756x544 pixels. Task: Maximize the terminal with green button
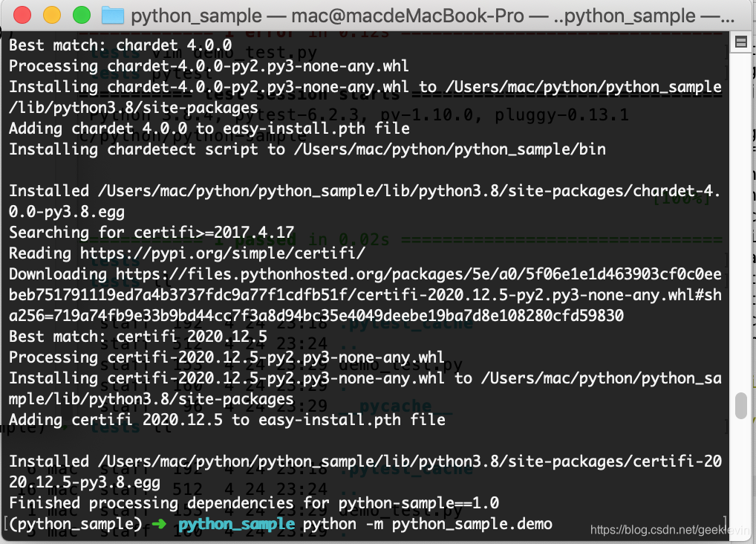coord(82,15)
